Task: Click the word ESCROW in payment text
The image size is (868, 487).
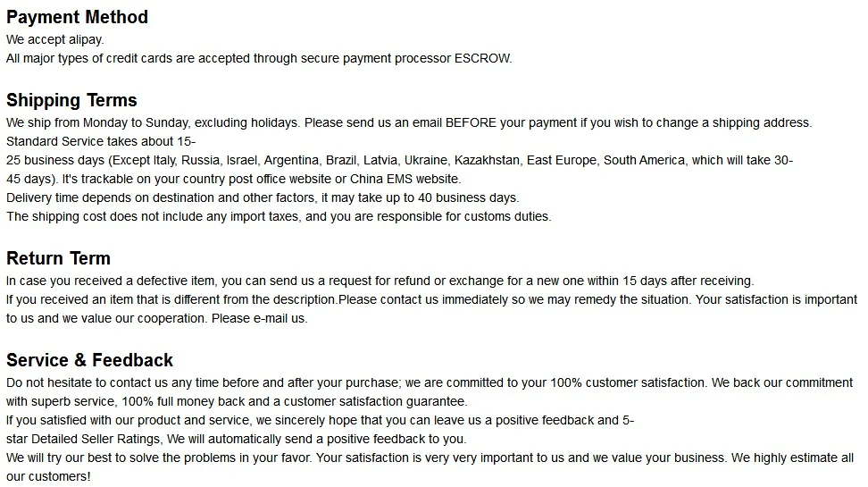Action: pyautogui.click(x=483, y=59)
